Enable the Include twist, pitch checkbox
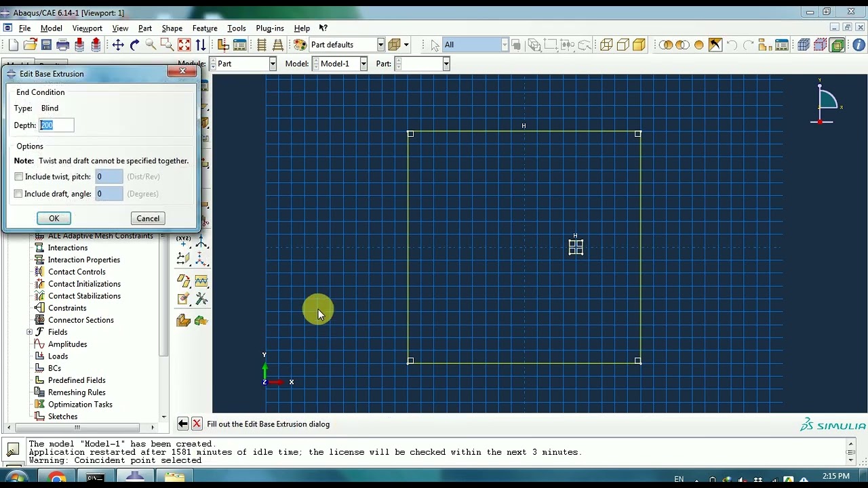The height and width of the screenshot is (488, 868). (18, 176)
